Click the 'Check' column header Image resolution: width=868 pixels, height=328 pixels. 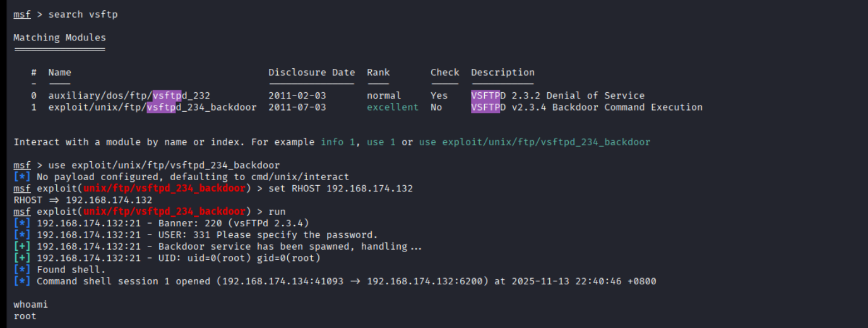pos(445,73)
